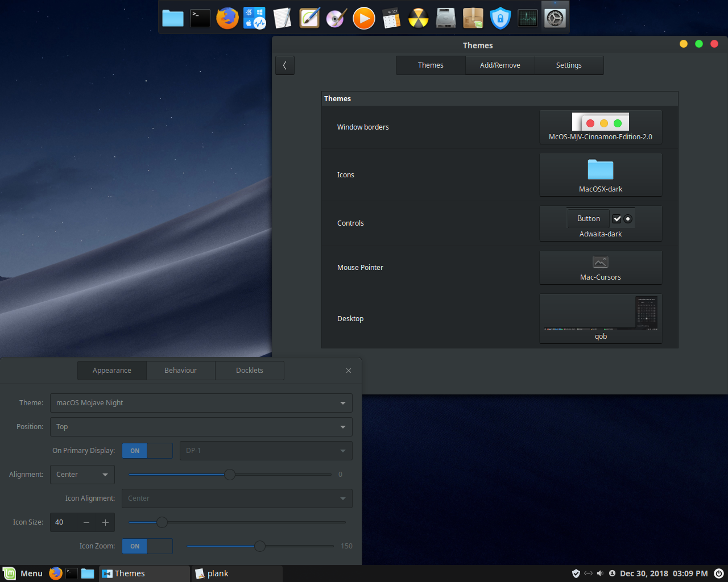Open Firefox from the top dock
Viewport: 728px width, 582px height.
click(227, 18)
